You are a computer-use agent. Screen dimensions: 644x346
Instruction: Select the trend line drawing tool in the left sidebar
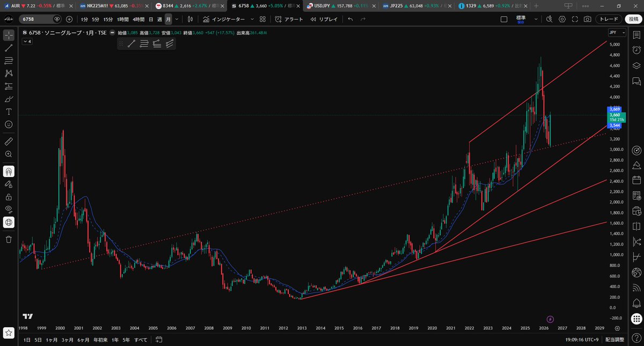(x=9, y=48)
